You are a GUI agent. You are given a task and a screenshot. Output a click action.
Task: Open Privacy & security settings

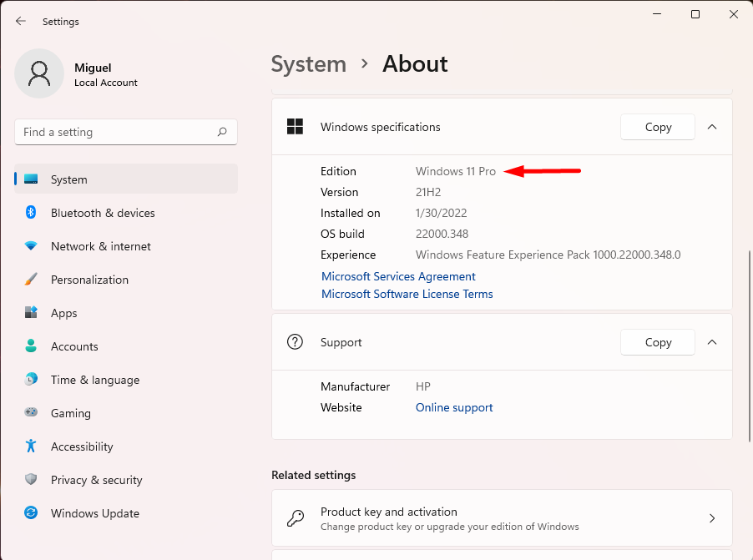tap(96, 480)
